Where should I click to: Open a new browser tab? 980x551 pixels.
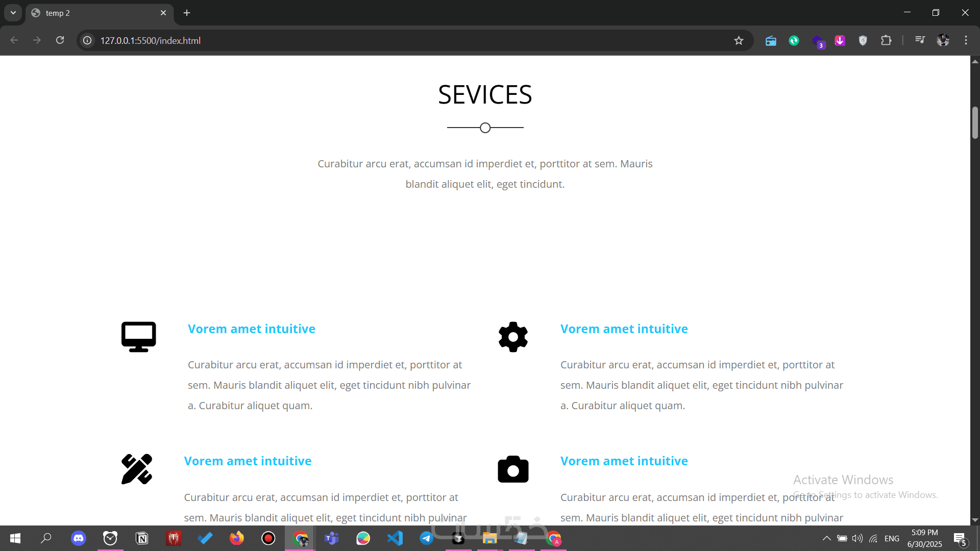(x=187, y=13)
